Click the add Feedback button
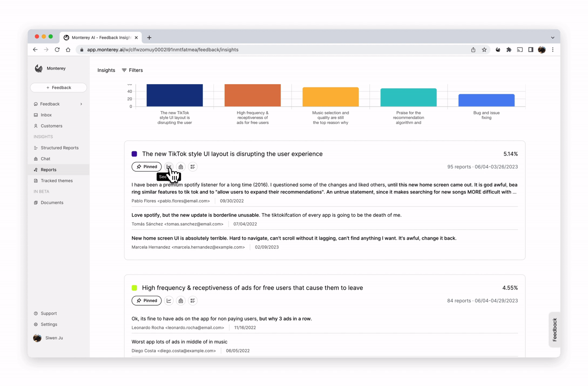 tap(58, 87)
